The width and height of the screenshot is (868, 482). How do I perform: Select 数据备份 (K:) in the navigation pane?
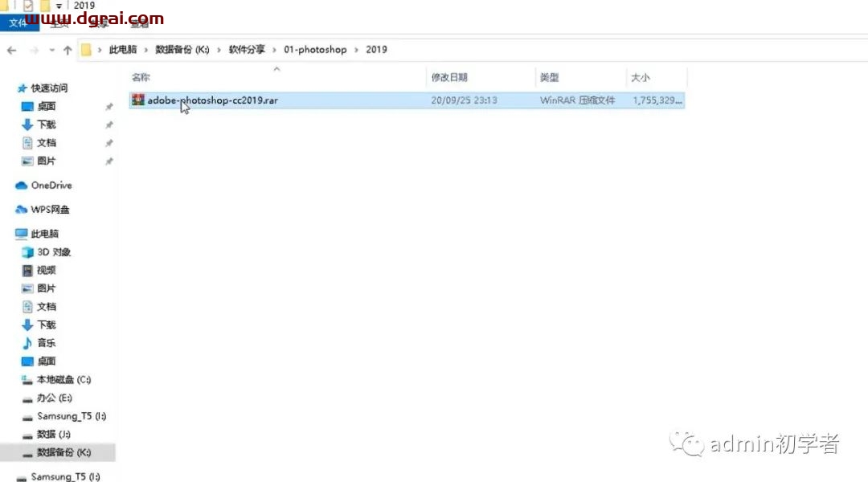click(63, 452)
